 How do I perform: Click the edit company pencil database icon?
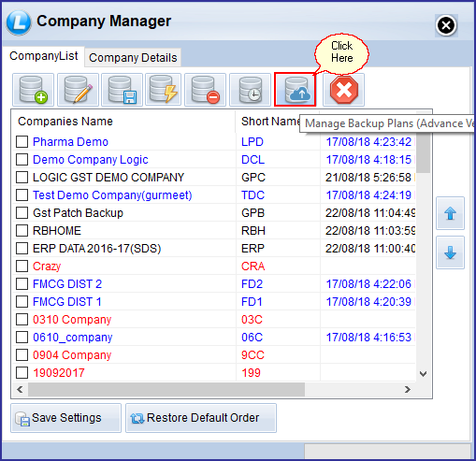pos(78,90)
